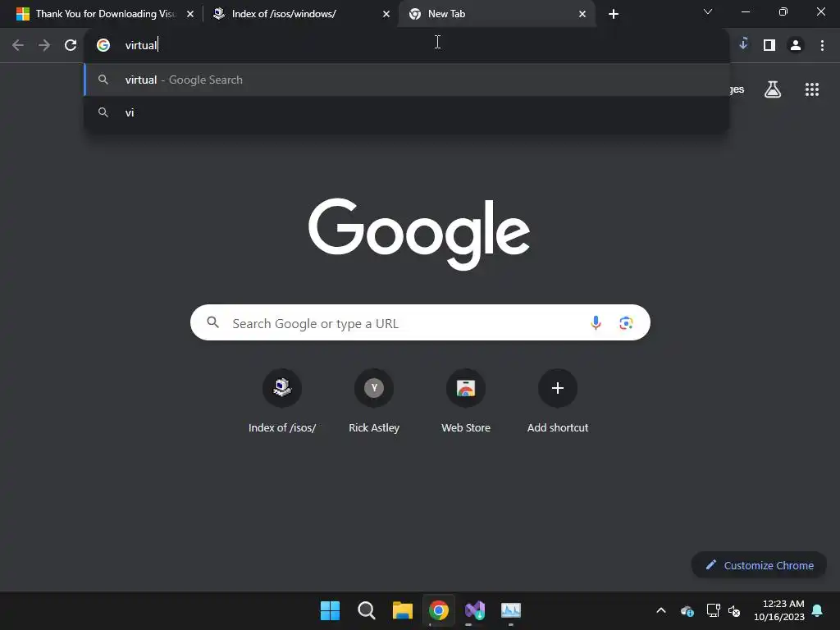
Task: Show hidden system tray icons
Action: coord(661,610)
